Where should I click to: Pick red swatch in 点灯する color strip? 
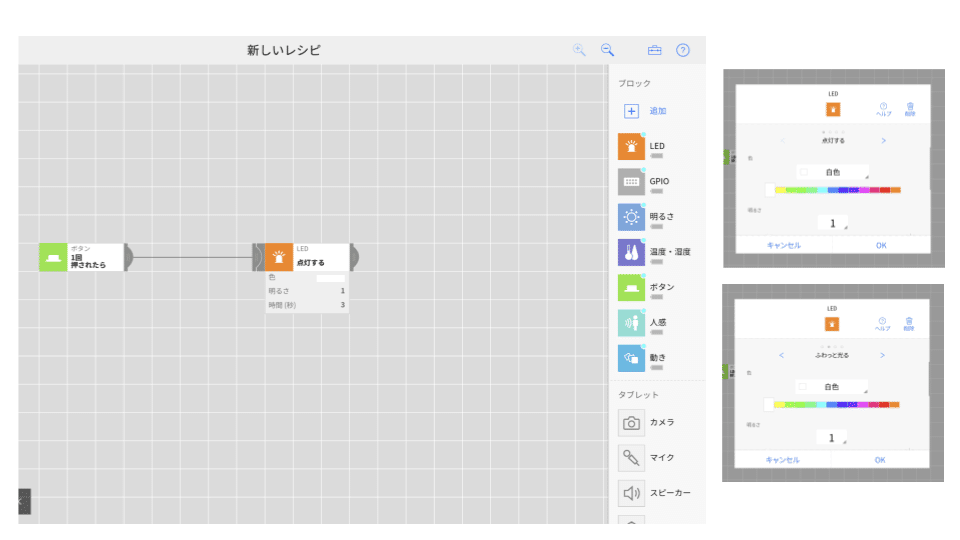(x=885, y=190)
